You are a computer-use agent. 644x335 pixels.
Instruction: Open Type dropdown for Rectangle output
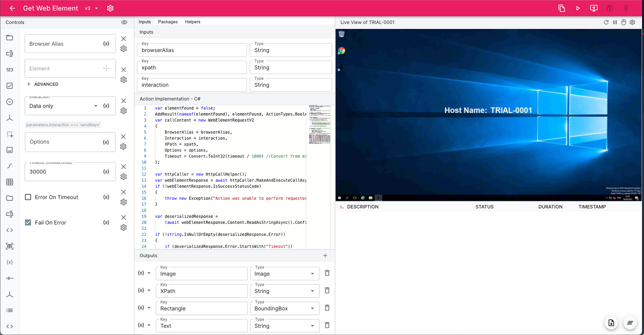[x=284, y=309]
